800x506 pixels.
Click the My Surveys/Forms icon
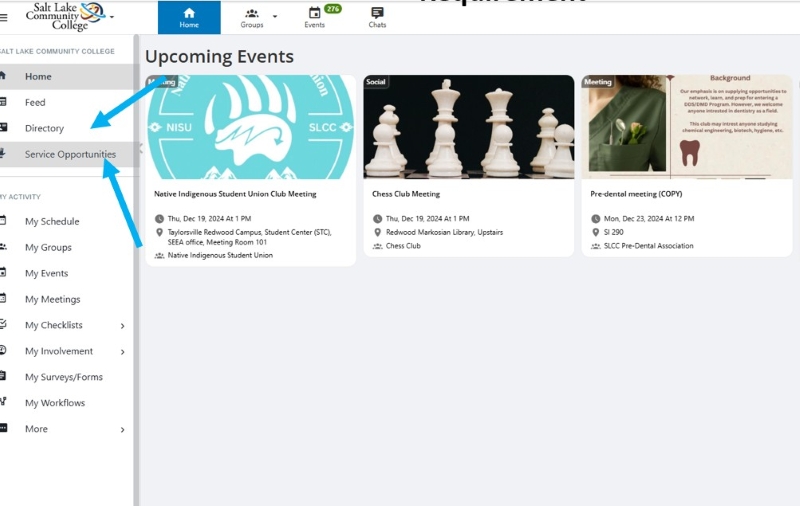click(3, 376)
